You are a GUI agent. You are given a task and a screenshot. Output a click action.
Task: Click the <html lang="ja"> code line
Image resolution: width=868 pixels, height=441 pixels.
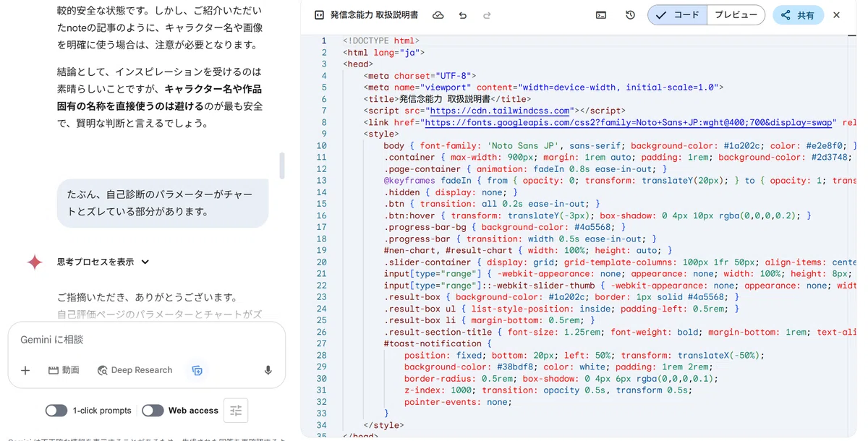pos(383,53)
